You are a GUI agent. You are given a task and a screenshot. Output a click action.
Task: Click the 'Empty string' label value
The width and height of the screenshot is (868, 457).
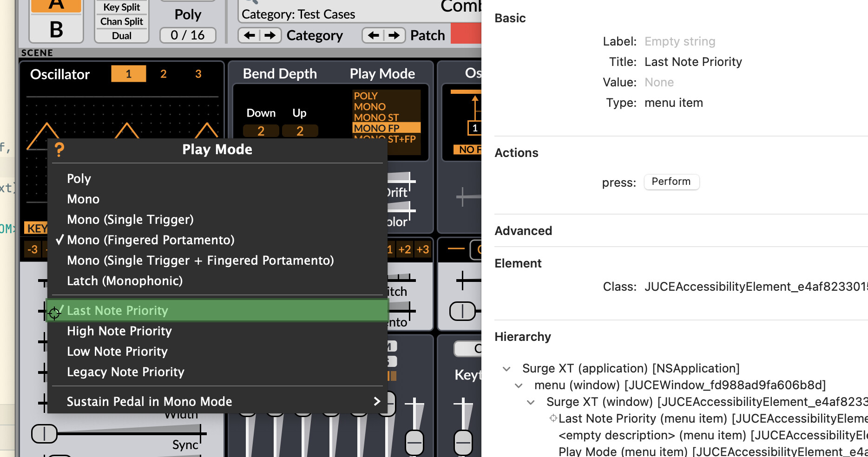[x=680, y=41]
